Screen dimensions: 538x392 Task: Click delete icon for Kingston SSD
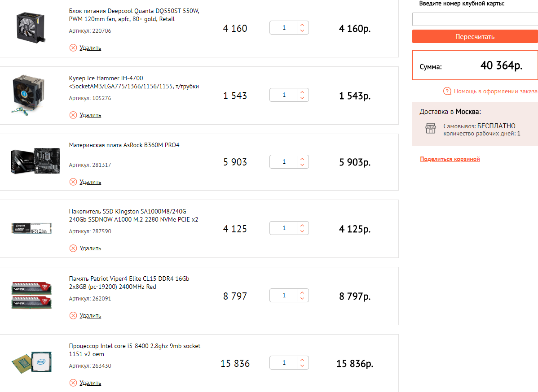73,248
